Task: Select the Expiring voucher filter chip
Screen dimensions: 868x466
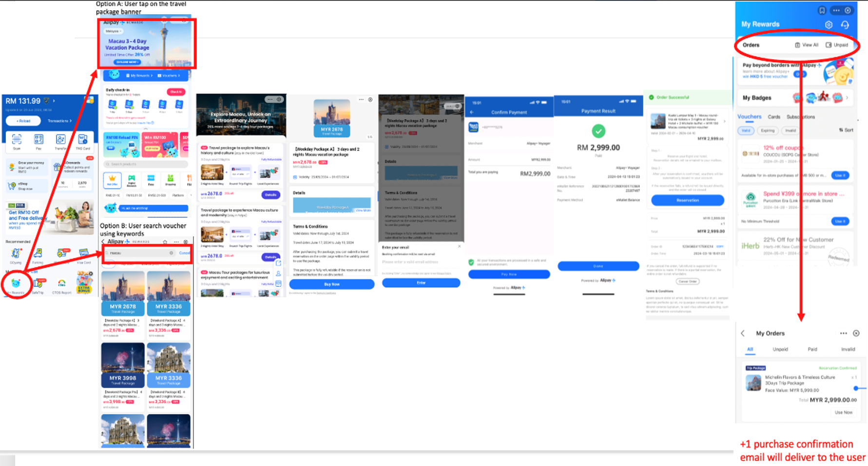Action: point(768,130)
